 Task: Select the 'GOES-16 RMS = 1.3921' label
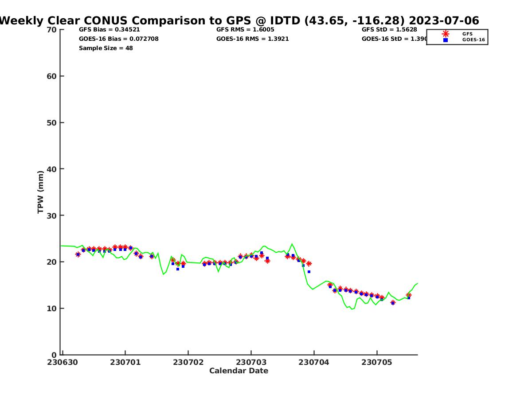point(253,39)
